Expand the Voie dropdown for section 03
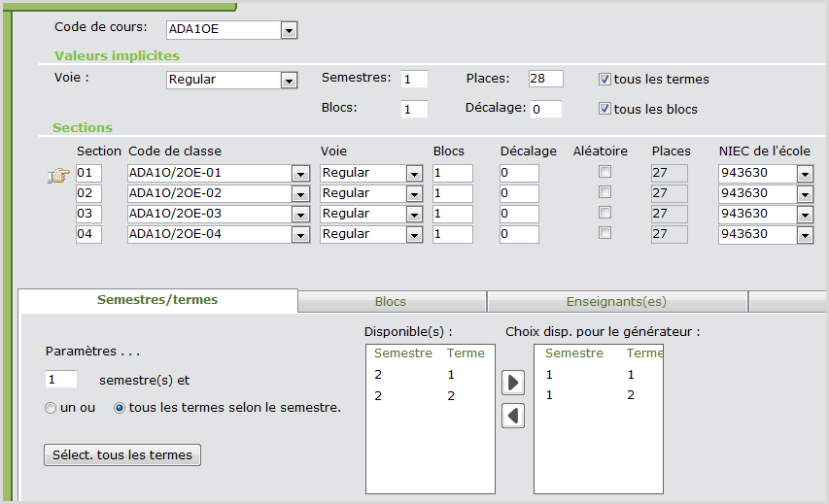 tap(414, 214)
